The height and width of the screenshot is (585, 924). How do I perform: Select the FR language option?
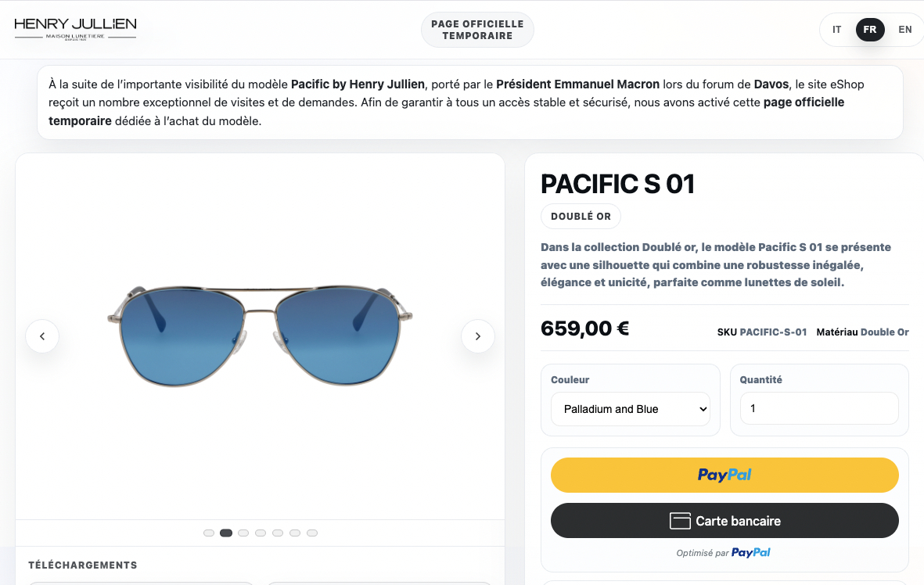point(870,30)
